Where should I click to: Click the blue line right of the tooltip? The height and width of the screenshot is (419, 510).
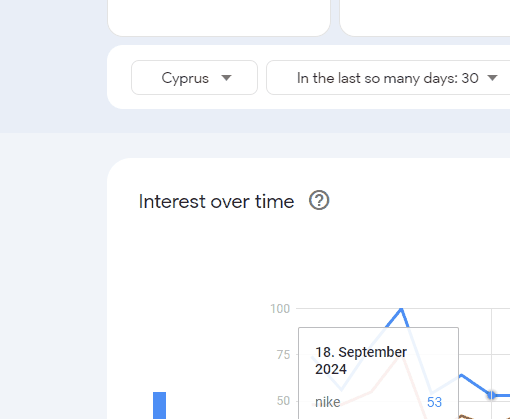[x=475, y=385]
